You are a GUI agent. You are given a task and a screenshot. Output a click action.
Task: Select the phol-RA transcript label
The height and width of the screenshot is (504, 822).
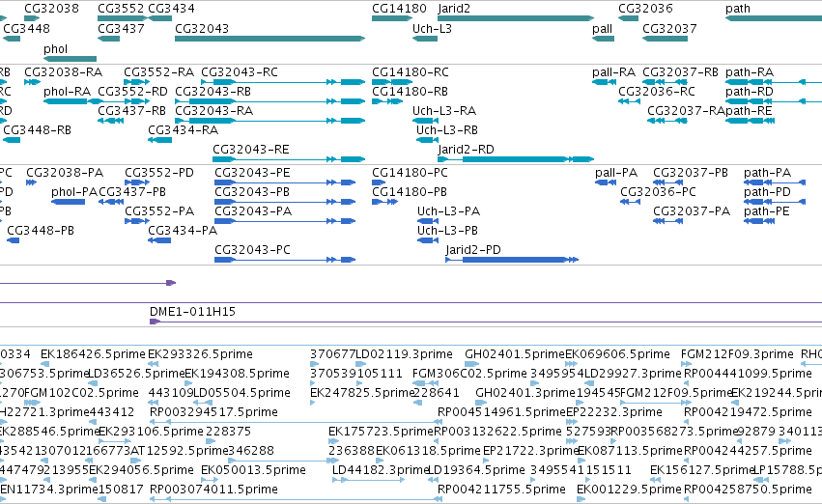(67, 91)
